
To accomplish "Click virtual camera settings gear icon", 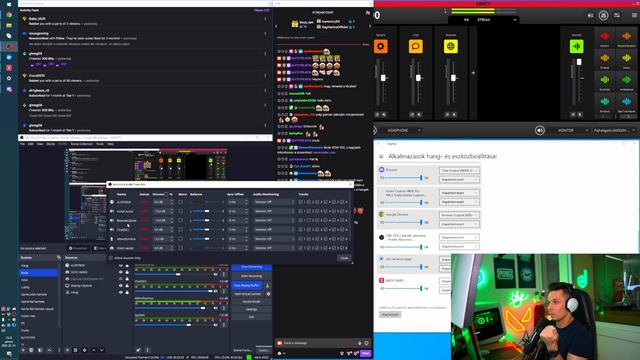I will 268,294.
